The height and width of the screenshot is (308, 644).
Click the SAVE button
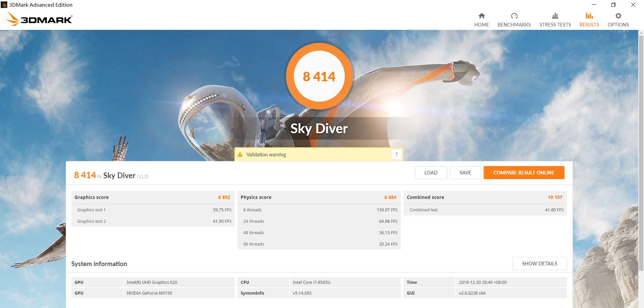pos(465,172)
